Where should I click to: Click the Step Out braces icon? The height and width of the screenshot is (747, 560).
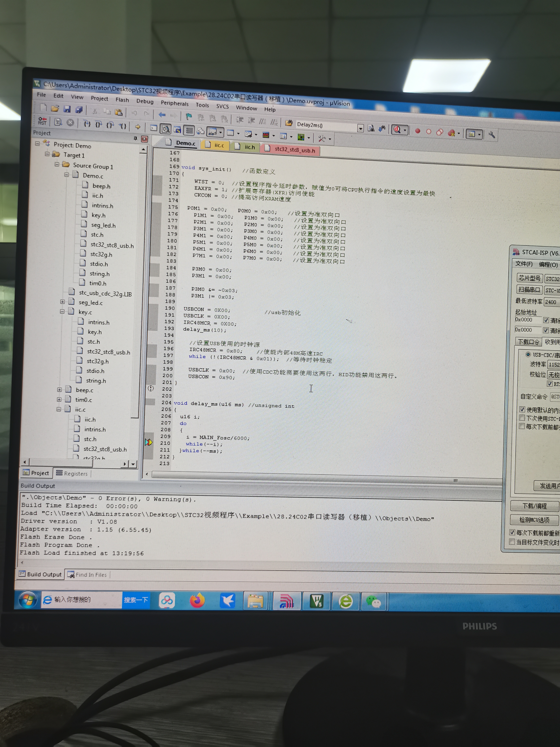110,125
